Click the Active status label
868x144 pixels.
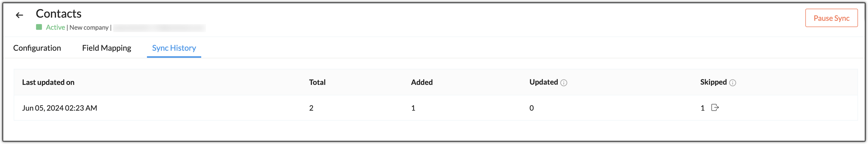56,27
